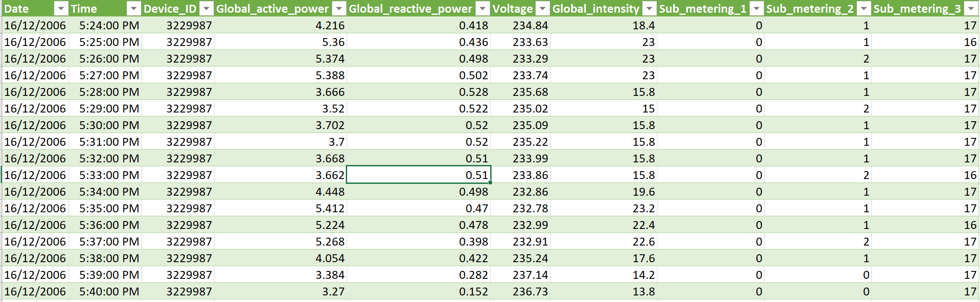Select voltage value 233.99
Image resolution: width=980 pixels, height=302 pixels.
pos(520,158)
